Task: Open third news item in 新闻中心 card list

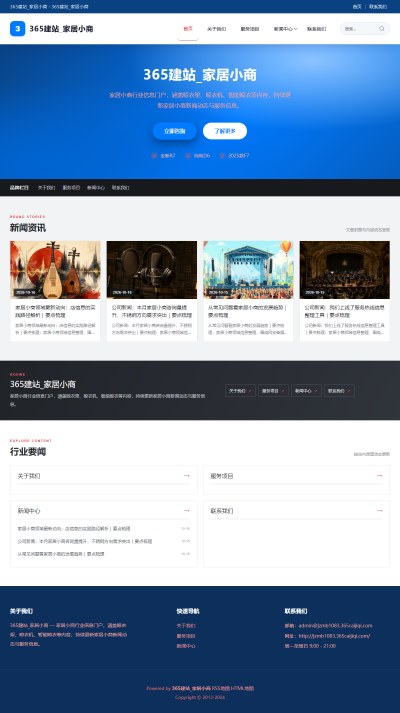Action: [61, 554]
